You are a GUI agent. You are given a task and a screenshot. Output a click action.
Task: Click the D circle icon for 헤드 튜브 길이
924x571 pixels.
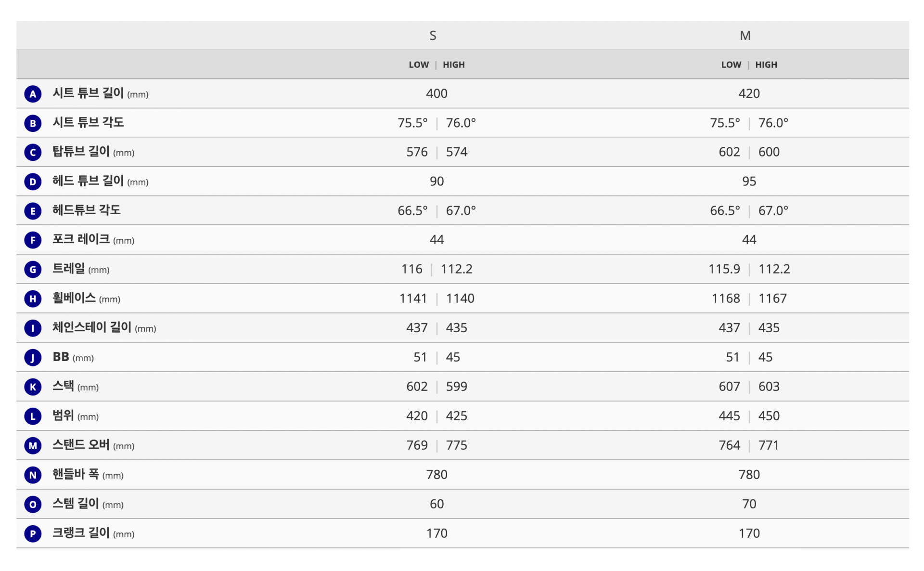[33, 182]
